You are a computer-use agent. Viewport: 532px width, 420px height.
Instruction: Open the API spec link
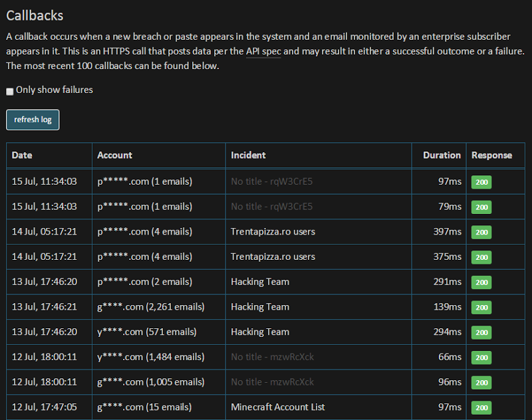[263, 51]
